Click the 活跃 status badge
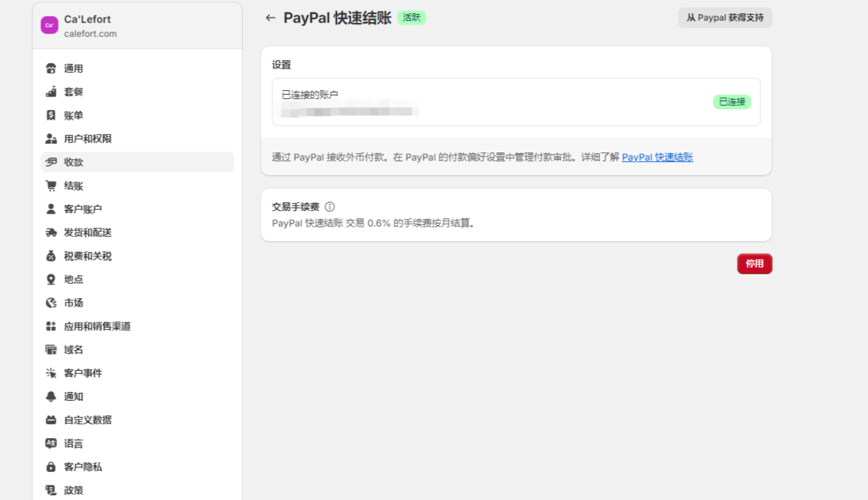Image resolution: width=868 pixels, height=500 pixels. [412, 18]
